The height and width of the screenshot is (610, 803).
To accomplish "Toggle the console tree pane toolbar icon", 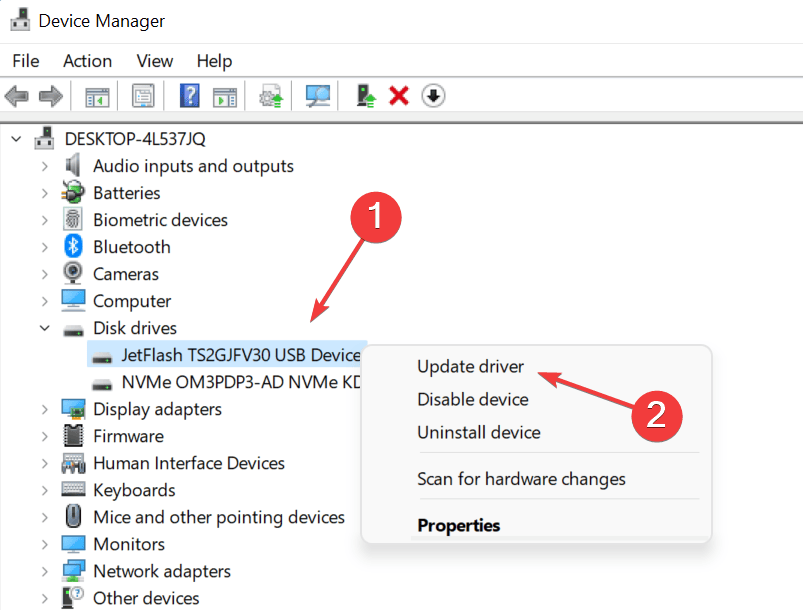I will pos(97,96).
